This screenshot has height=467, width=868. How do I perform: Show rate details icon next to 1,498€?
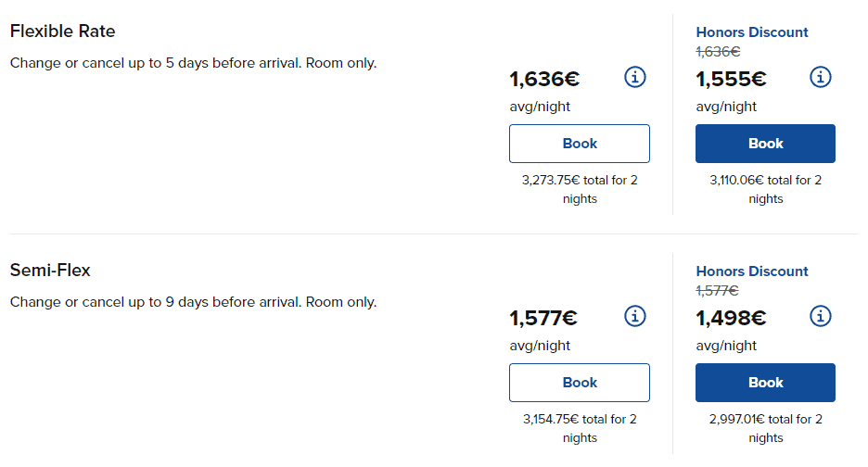click(821, 316)
